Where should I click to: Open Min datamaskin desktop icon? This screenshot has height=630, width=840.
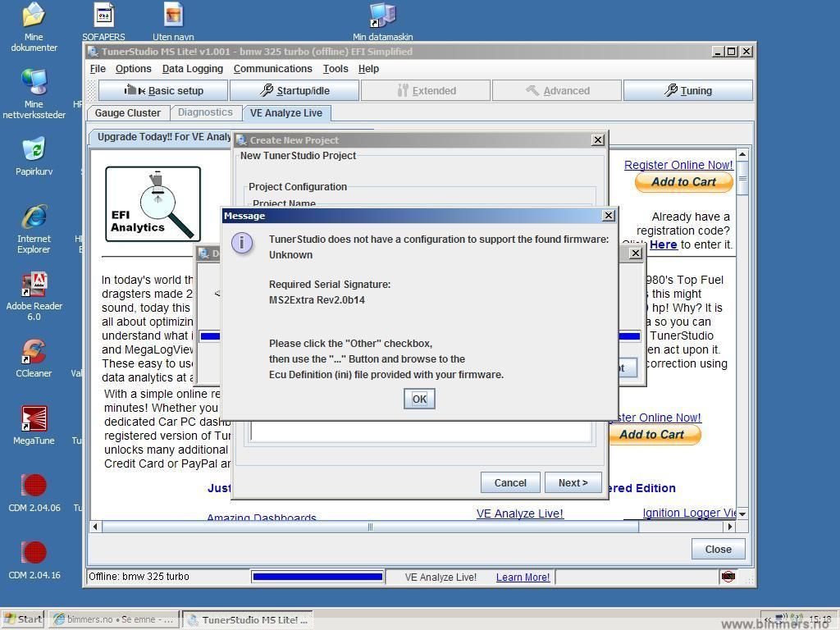[x=382, y=21]
